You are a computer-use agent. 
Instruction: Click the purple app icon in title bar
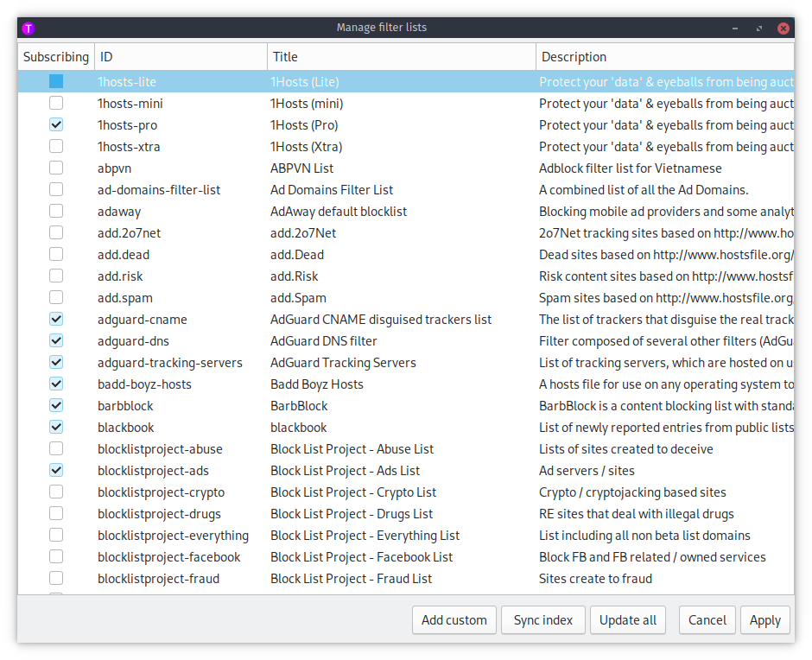tap(29, 28)
